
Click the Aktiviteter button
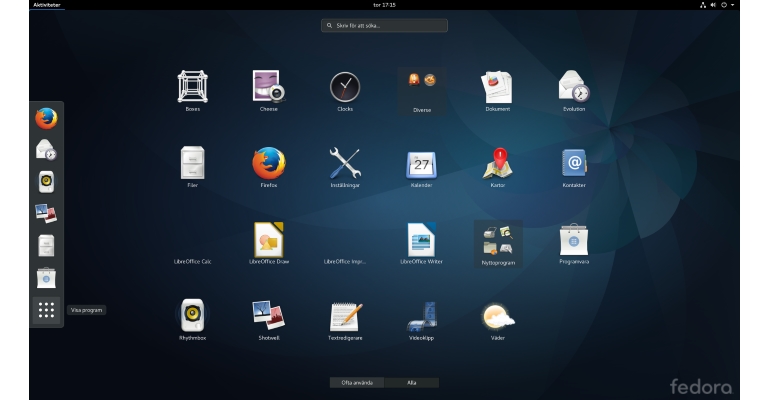(47, 5)
